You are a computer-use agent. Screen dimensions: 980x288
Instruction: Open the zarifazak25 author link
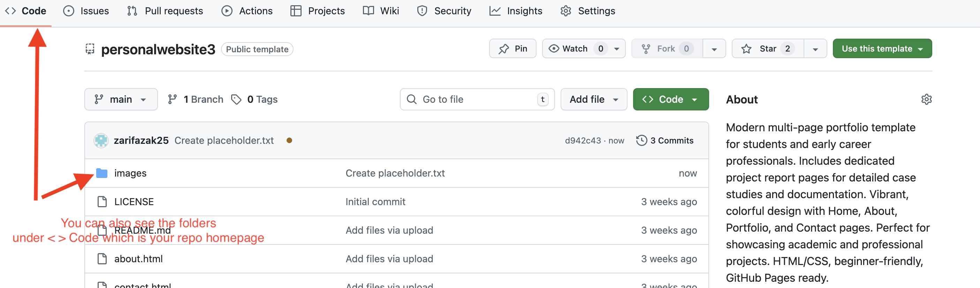(x=141, y=141)
